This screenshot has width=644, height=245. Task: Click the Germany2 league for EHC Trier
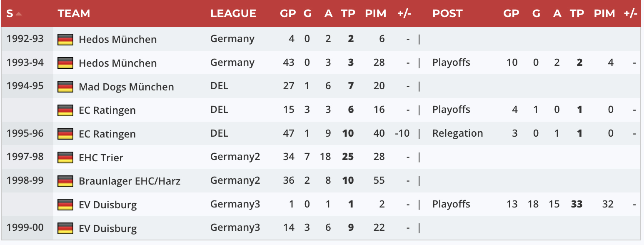[x=235, y=157]
